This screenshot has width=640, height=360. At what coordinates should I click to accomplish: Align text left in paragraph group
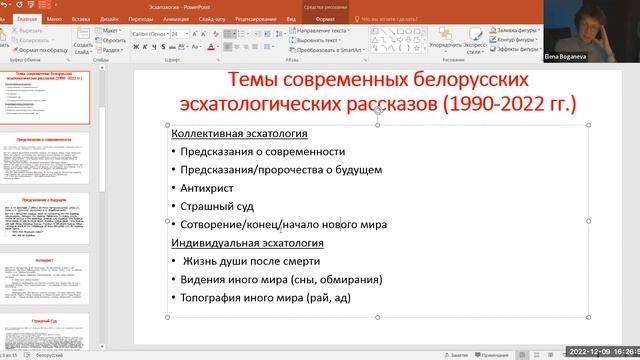(228, 47)
